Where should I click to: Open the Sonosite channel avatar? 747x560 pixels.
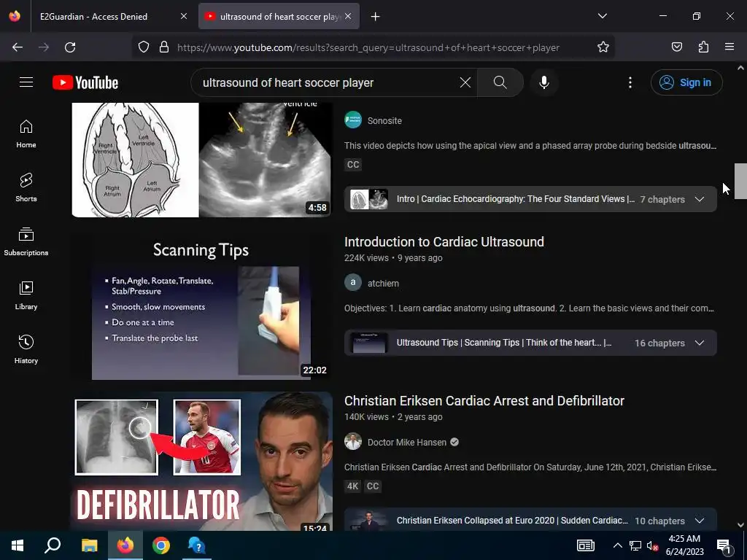pyautogui.click(x=353, y=120)
